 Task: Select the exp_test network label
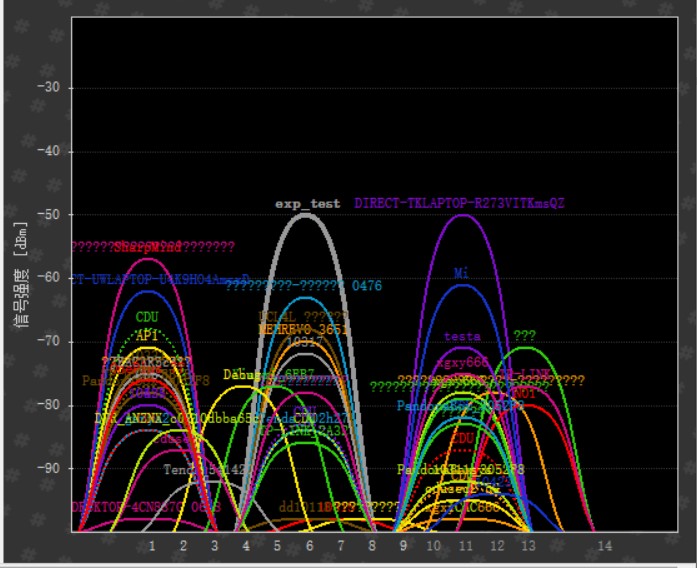308,204
